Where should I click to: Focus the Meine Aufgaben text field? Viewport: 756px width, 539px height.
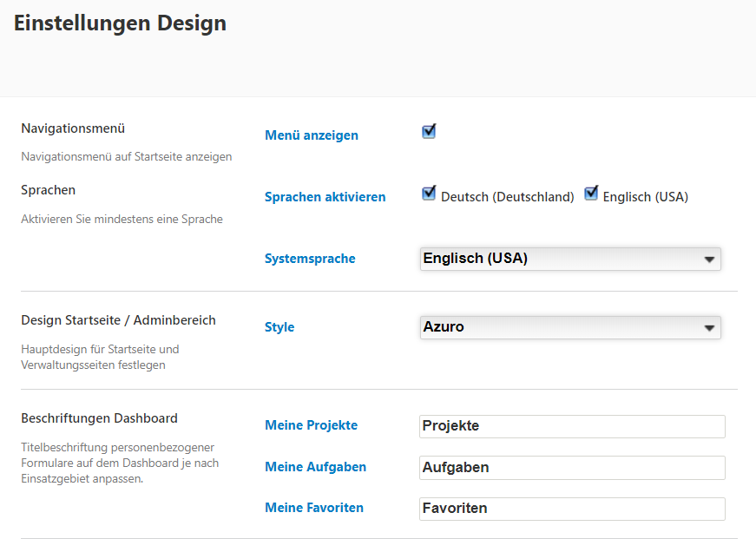point(571,468)
